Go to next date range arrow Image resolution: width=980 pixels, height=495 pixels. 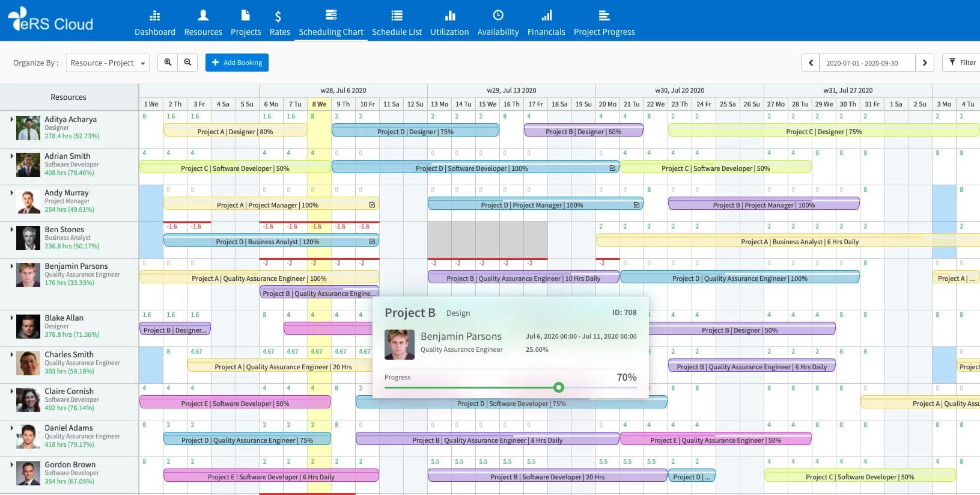(x=925, y=63)
